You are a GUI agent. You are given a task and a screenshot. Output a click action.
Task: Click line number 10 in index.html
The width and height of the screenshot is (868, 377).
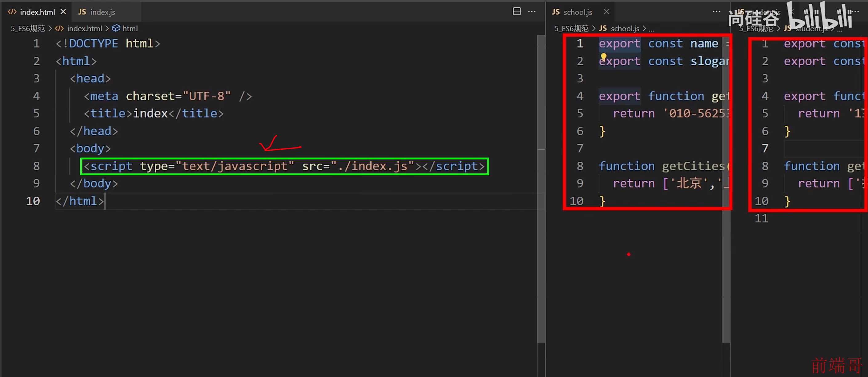[x=33, y=201]
